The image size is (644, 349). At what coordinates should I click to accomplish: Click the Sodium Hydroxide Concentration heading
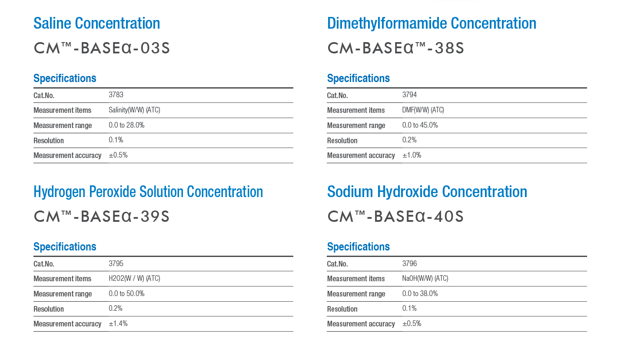pos(427,191)
